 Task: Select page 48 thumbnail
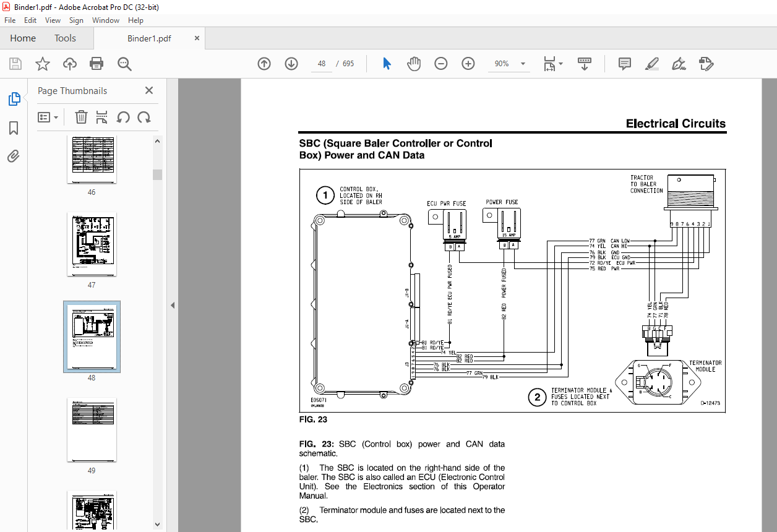(x=92, y=337)
